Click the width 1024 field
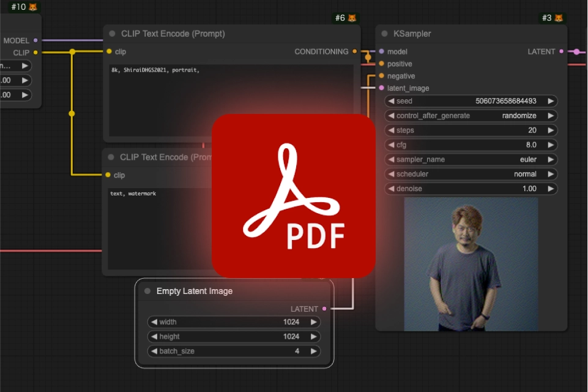Image resolution: width=588 pixels, height=392 pixels. pyautogui.click(x=234, y=322)
